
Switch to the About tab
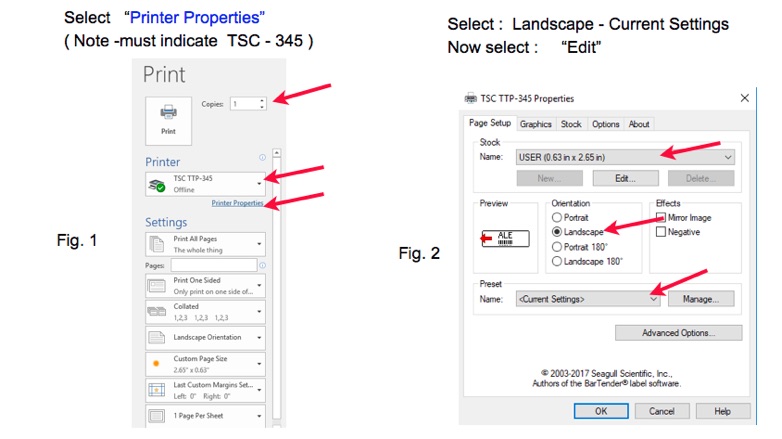[x=639, y=124]
